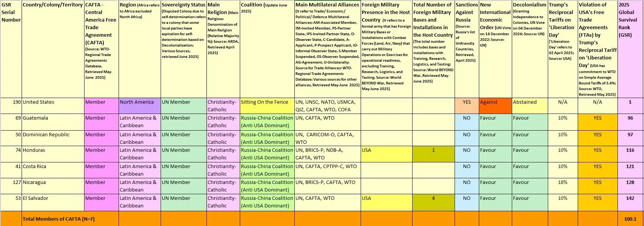Click the serial number 127 cell
Viewport: 644px width, 226px height.
click(x=11, y=186)
